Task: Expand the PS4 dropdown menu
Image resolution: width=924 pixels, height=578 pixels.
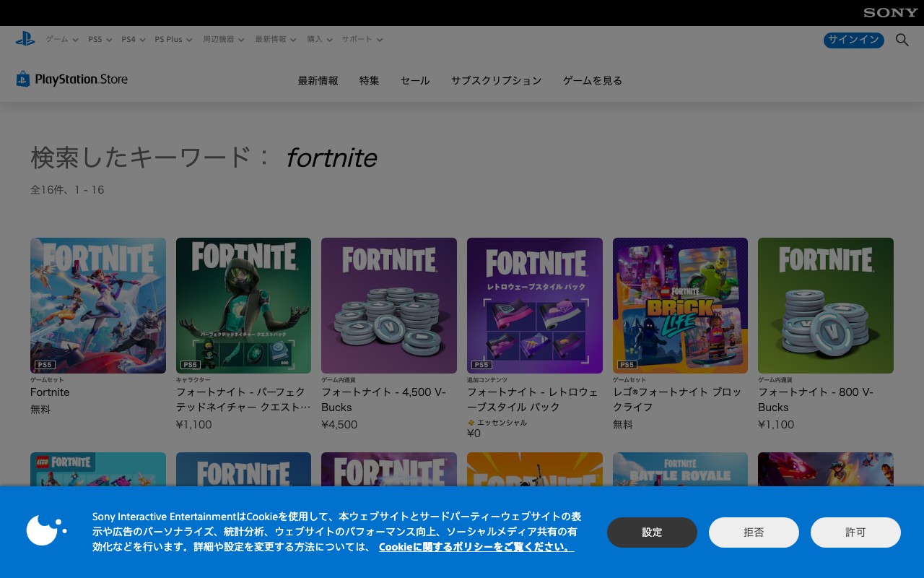Action: coord(134,40)
